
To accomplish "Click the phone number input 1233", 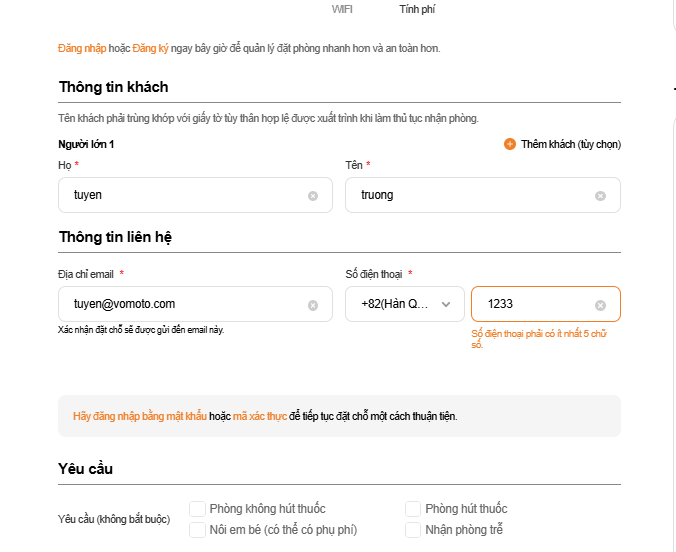I will point(530,304).
